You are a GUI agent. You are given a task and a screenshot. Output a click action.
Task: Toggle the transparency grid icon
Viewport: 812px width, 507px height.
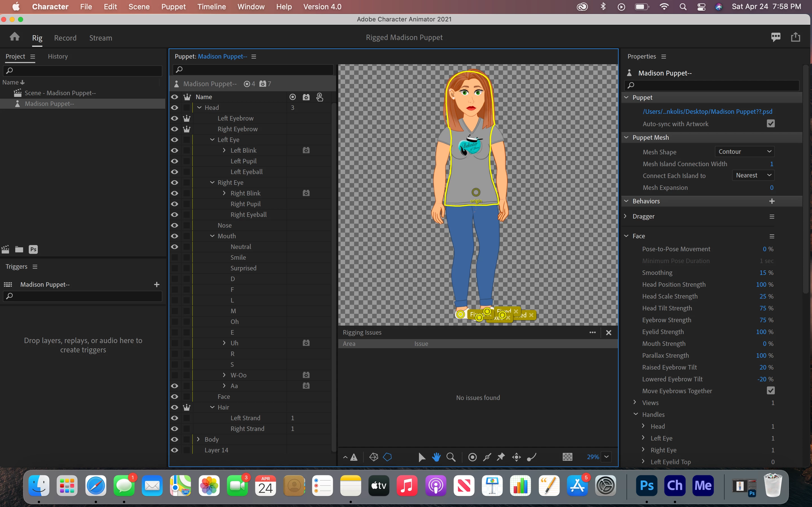pos(567,457)
